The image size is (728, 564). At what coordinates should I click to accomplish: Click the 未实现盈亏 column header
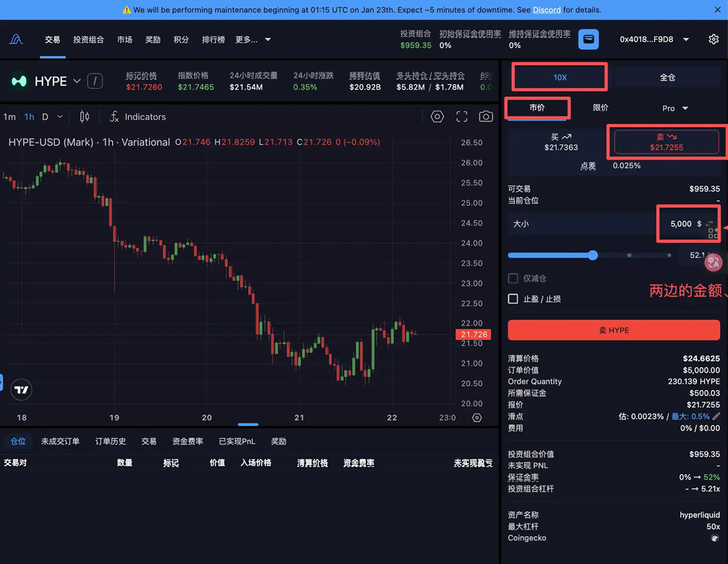[473, 463]
